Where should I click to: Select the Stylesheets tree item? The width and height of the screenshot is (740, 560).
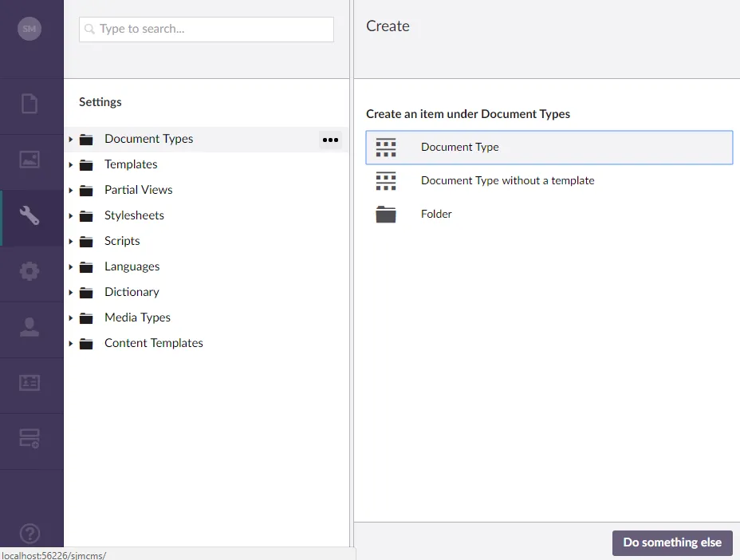[134, 216]
